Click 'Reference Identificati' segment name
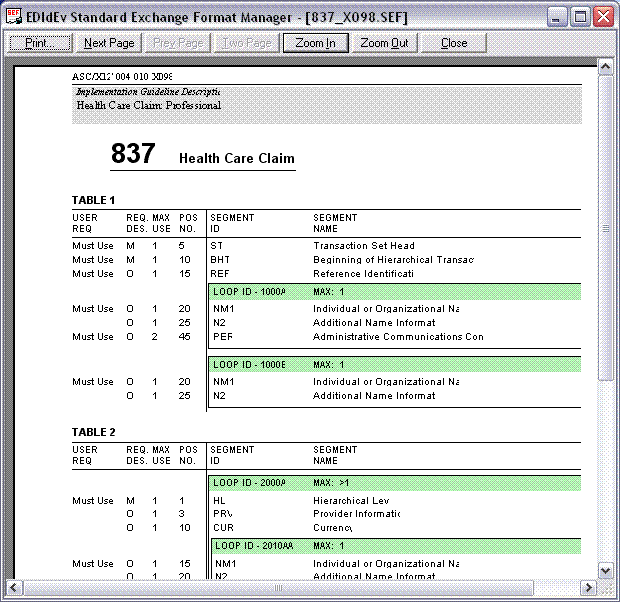This screenshot has width=620, height=602. point(363,274)
